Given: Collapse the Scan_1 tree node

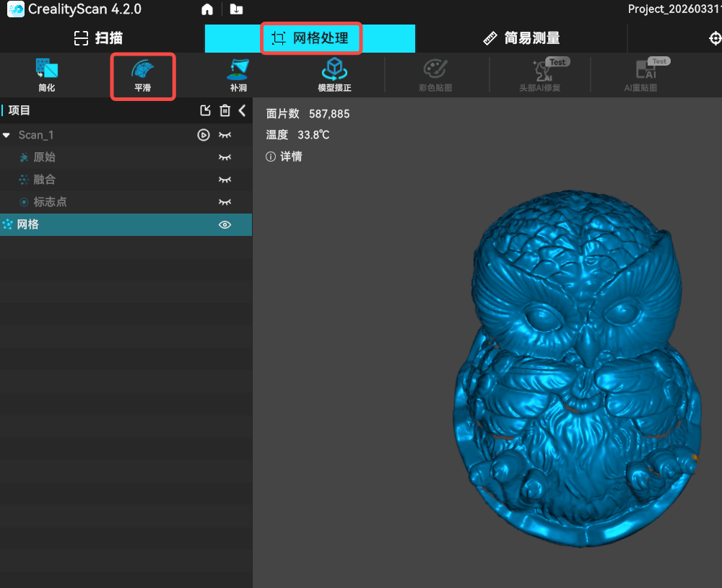Looking at the screenshot, I should [x=6, y=136].
